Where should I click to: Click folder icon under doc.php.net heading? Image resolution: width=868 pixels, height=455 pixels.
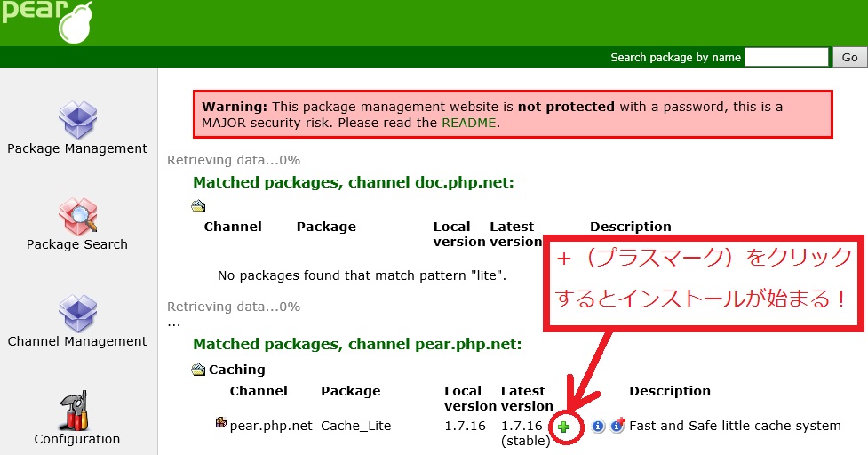(x=198, y=206)
